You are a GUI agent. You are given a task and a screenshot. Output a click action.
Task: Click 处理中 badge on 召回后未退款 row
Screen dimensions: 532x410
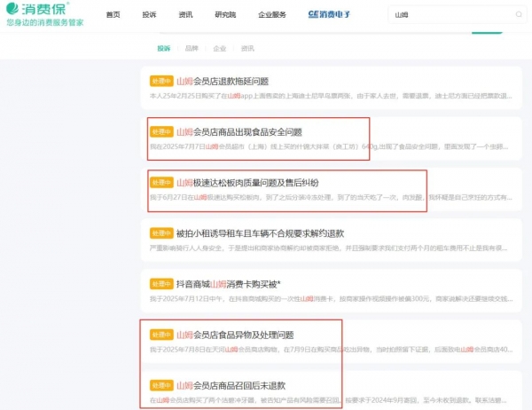[x=161, y=385]
